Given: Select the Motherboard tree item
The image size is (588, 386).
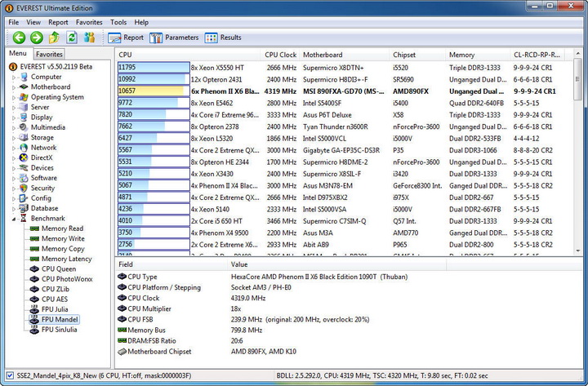Looking at the screenshot, I should tap(51, 87).
